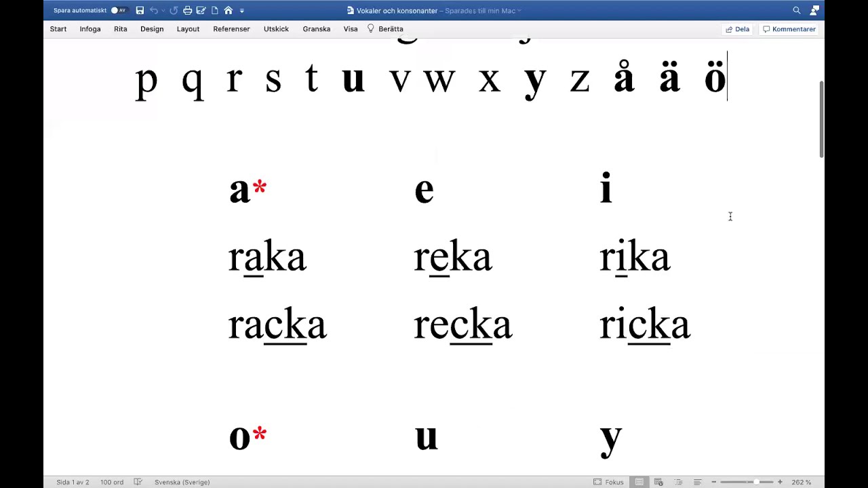Open the Utskick ribbon tab
The width and height of the screenshot is (868, 488).
[x=276, y=29]
